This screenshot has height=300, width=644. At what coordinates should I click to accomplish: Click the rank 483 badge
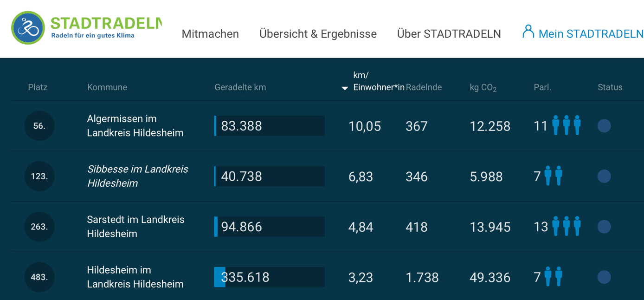click(x=39, y=277)
